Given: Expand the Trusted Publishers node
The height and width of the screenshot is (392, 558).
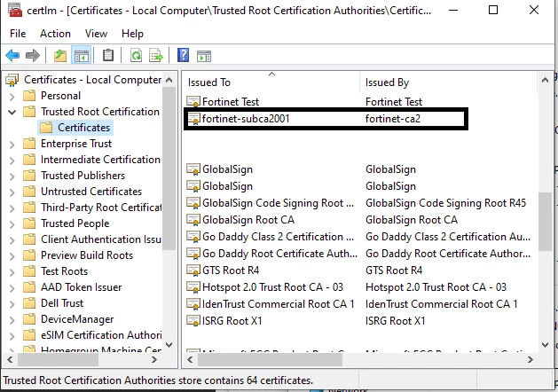Looking at the screenshot, I should click(x=12, y=176).
